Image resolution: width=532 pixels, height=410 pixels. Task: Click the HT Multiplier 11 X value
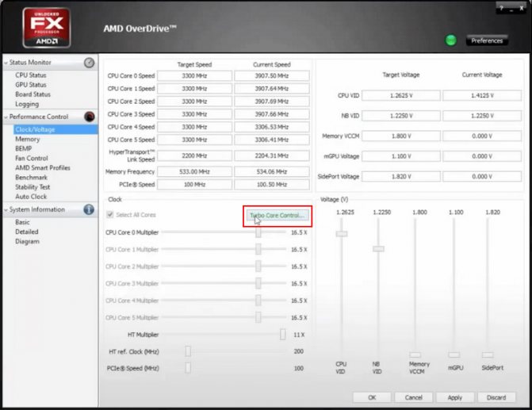pos(299,335)
